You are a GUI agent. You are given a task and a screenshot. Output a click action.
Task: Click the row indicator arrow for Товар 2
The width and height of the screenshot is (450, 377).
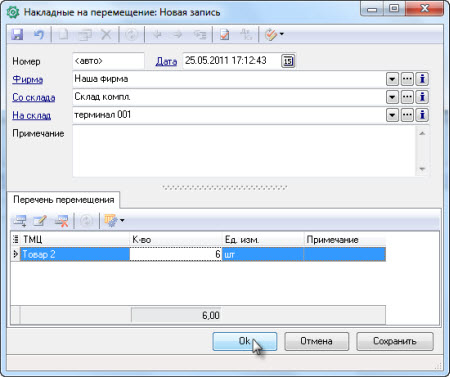coord(15,254)
